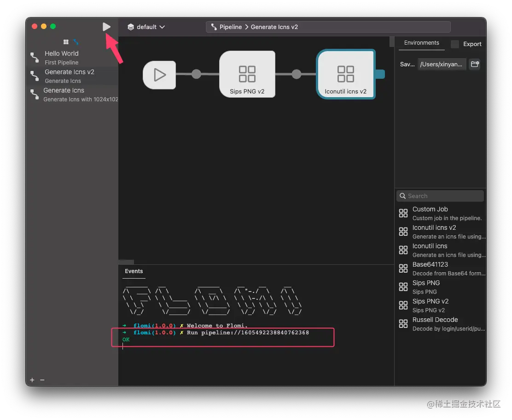Open the Environments tab
Viewport: 512px width, 420px height.
click(422, 43)
